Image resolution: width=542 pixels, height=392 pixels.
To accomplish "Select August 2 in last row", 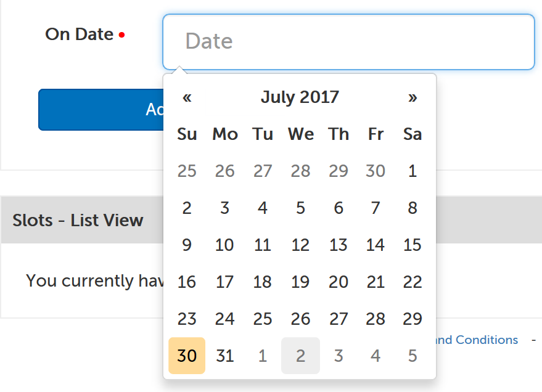I will (300, 356).
